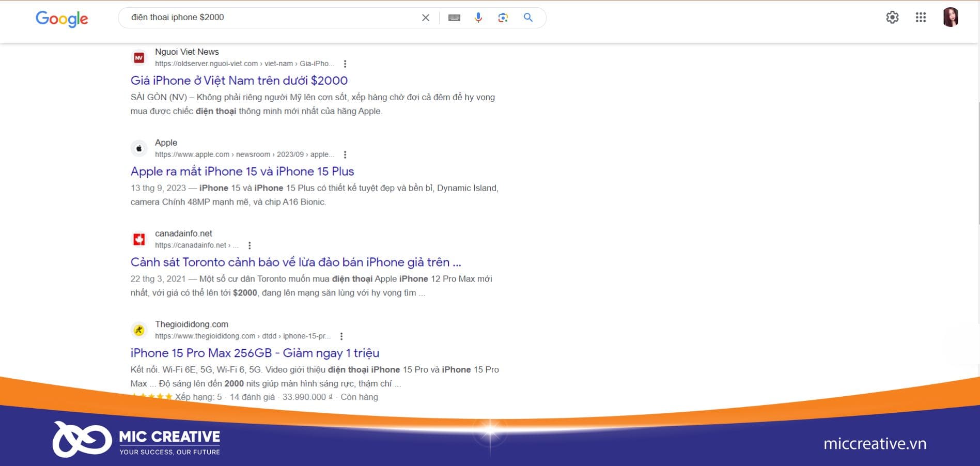Open 'Giá iPhone ở Việt Nam trên dưới $2000'
The height and width of the screenshot is (466, 980).
239,81
